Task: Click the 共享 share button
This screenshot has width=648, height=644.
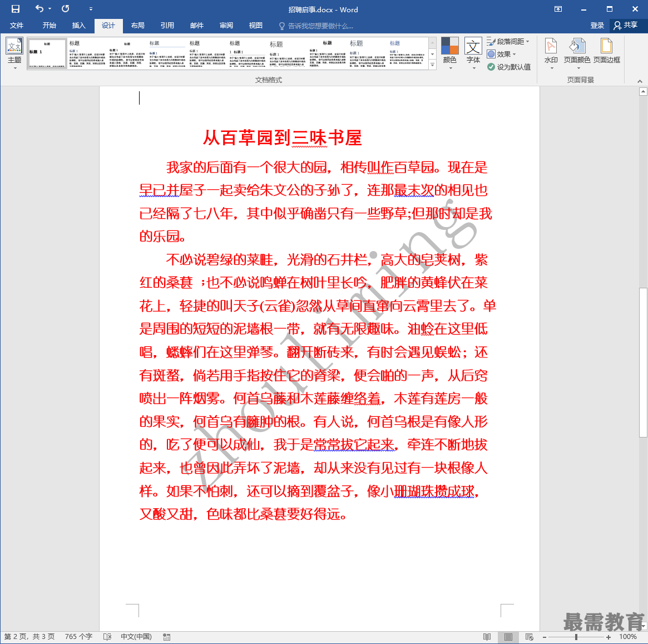Action: tap(626, 26)
